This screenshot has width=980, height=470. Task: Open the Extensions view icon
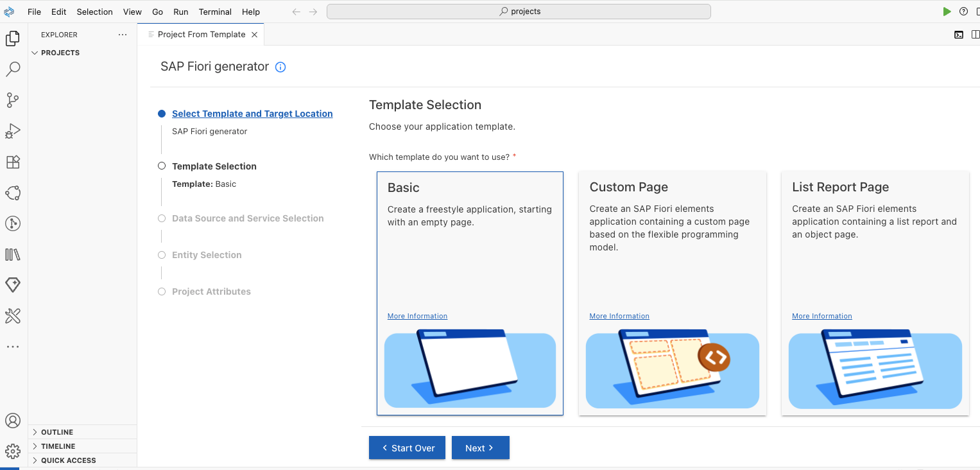pyautogui.click(x=13, y=162)
